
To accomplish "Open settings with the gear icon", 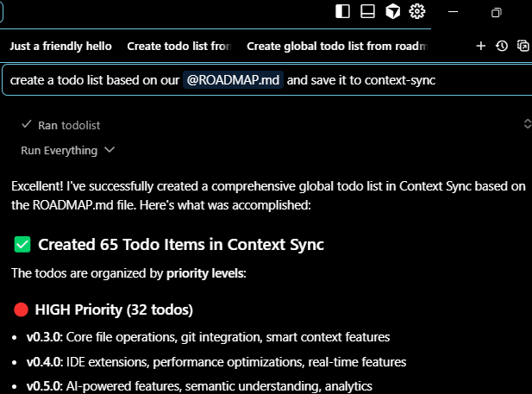I will [x=417, y=11].
